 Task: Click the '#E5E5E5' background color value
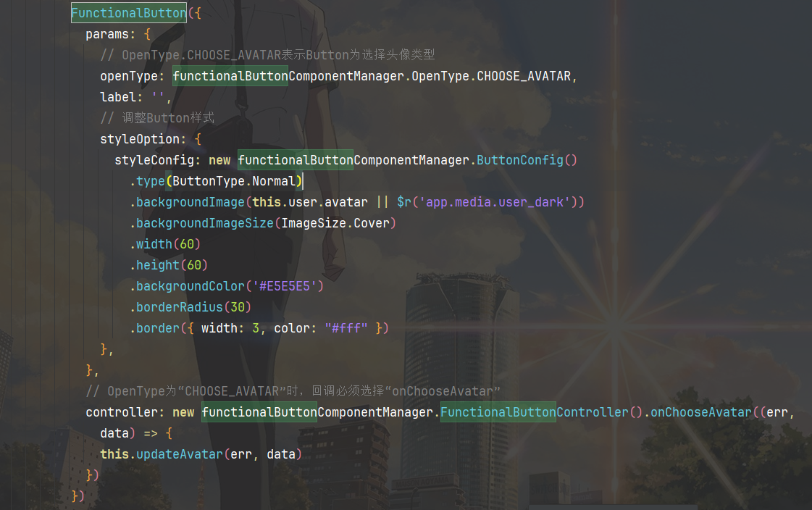285,286
